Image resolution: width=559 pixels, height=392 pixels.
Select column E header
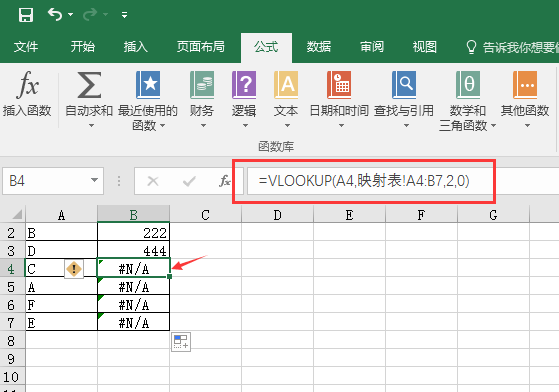click(x=349, y=215)
